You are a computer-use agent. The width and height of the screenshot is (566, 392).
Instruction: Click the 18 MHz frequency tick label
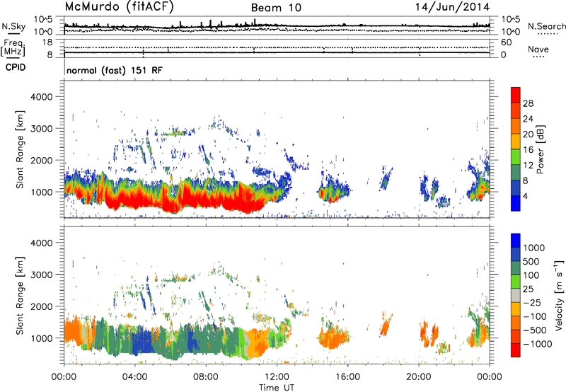[47, 42]
